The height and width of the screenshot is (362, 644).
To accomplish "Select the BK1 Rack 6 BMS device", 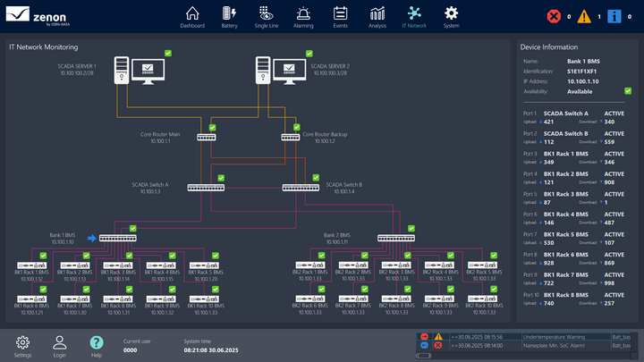I will [31, 299].
